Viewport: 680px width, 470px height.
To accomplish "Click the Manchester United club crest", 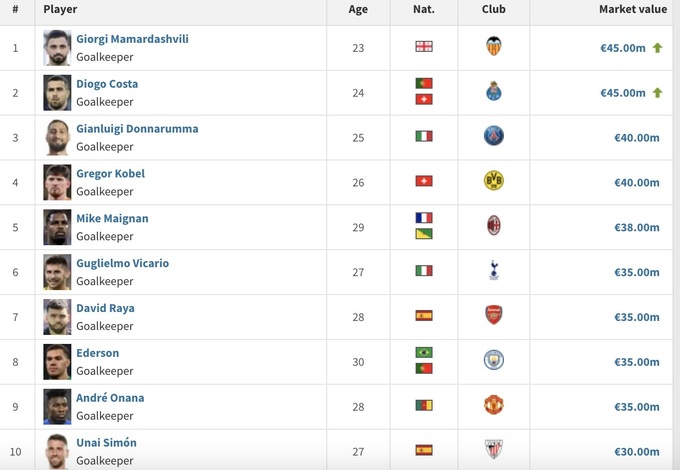I will (x=493, y=405).
